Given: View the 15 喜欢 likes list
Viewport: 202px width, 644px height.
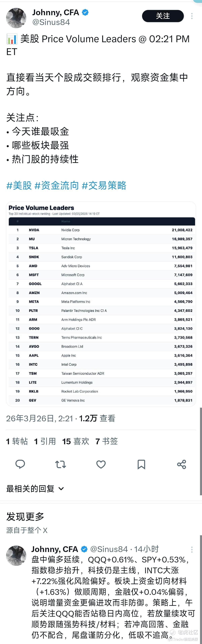Looking at the screenshot, I should tap(76, 441).
